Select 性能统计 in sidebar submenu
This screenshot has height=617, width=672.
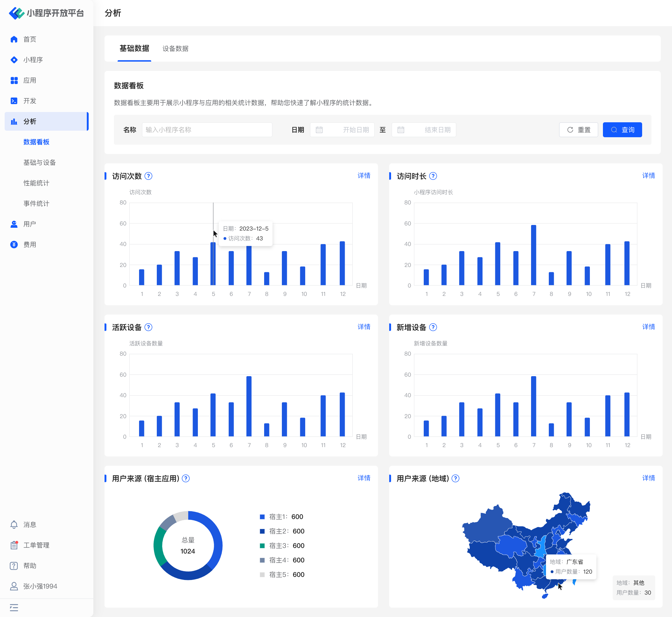coord(36,183)
